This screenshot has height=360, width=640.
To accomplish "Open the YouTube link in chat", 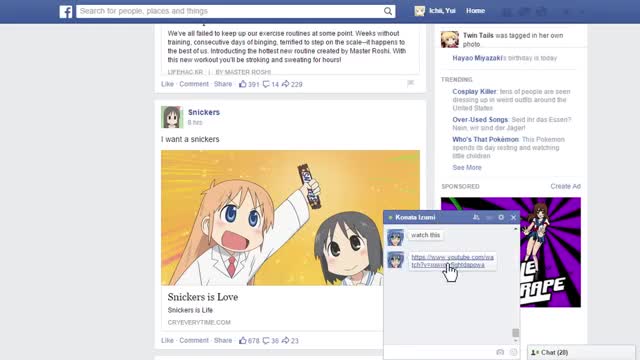I will tap(452, 261).
